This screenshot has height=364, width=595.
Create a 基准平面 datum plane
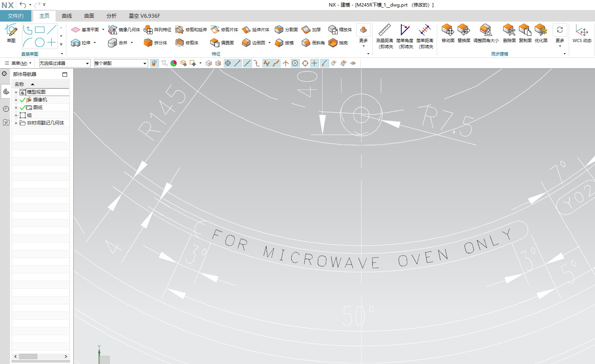[85, 30]
